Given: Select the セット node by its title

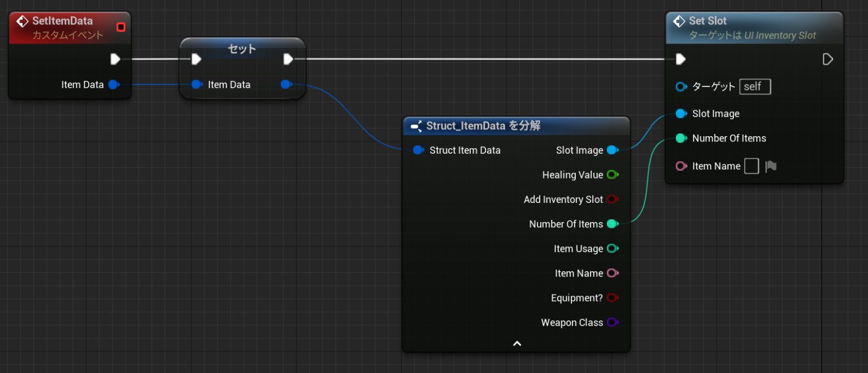Looking at the screenshot, I should click(x=242, y=49).
